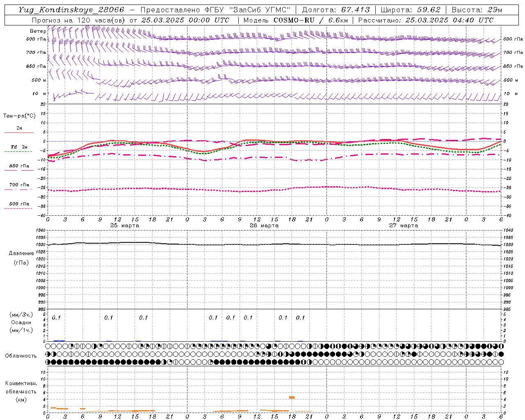
Task: Select the Давление pressure panel label
Action: (x=21, y=253)
